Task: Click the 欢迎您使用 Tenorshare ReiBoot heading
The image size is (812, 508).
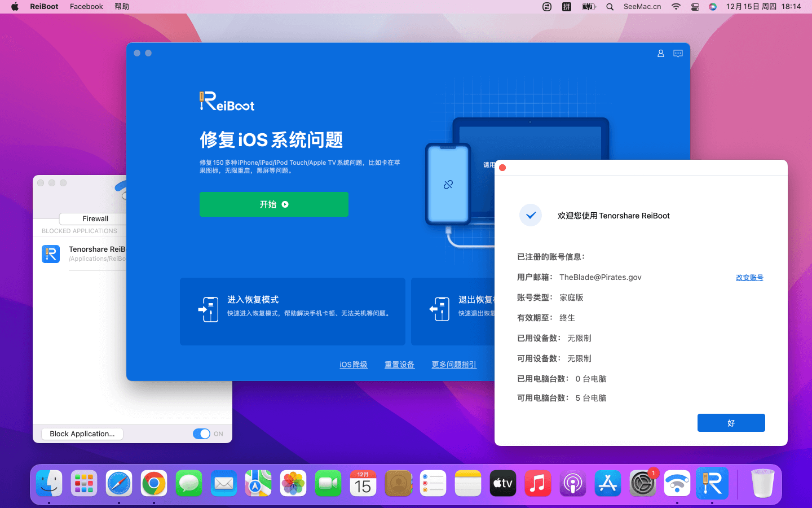Action: point(614,216)
